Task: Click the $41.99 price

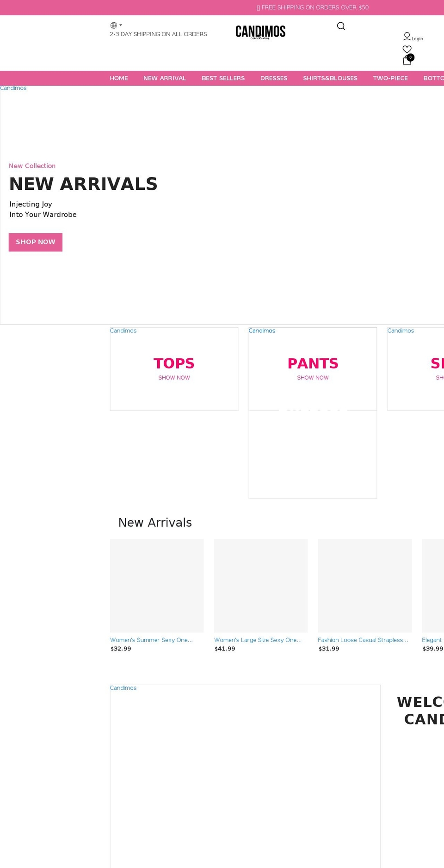Action: point(225,649)
